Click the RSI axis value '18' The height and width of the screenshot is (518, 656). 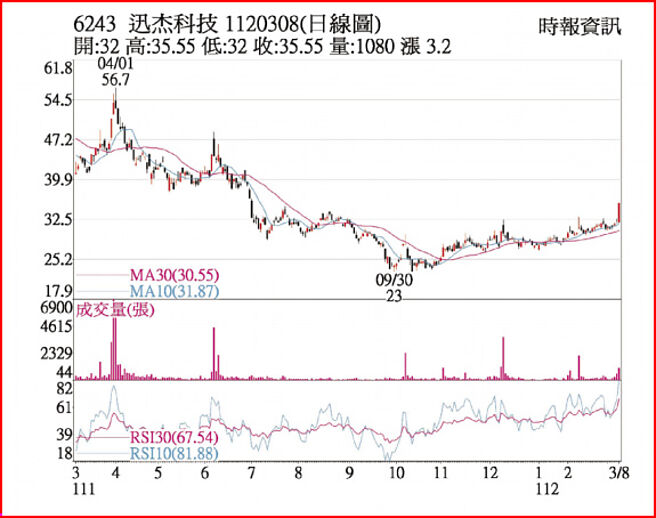click(64, 453)
